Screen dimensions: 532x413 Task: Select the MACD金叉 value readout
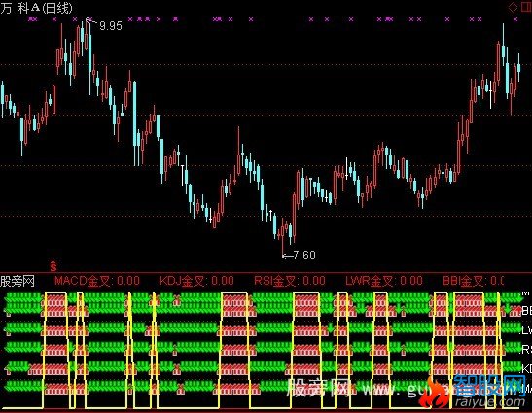[97, 281]
